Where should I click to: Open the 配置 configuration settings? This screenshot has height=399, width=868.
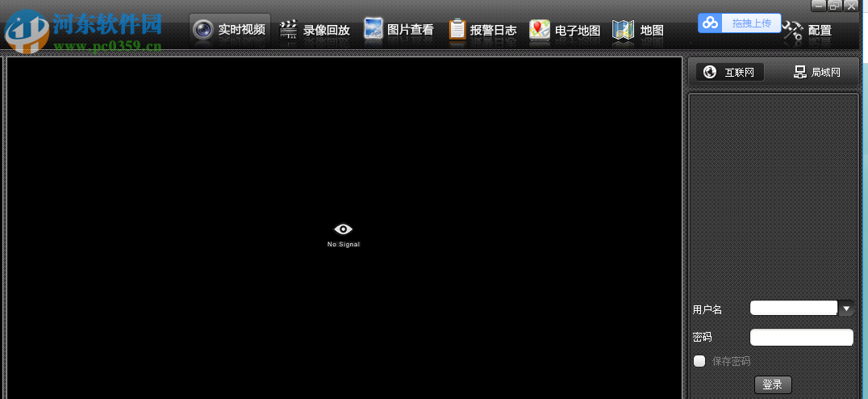coord(807,30)
